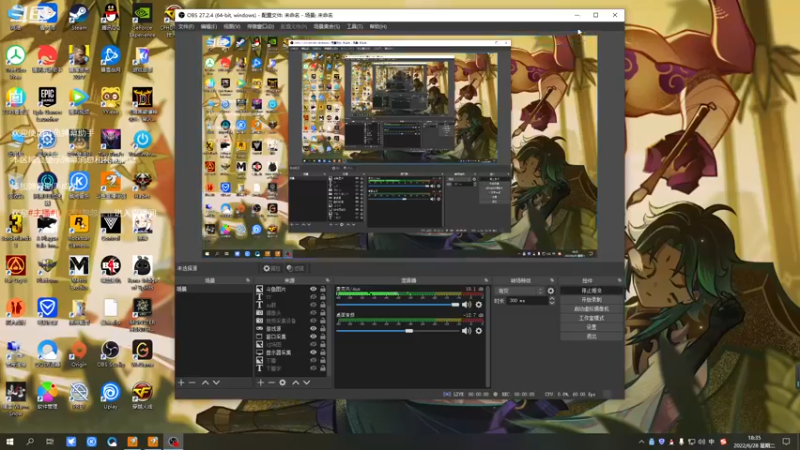Click 开始录制 Start Recording button

591,299
